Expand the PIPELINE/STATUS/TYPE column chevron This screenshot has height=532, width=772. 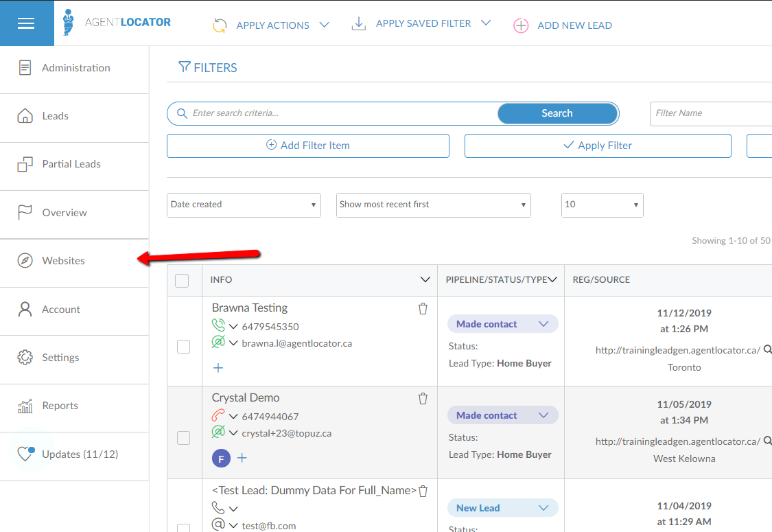coord(552,280)
